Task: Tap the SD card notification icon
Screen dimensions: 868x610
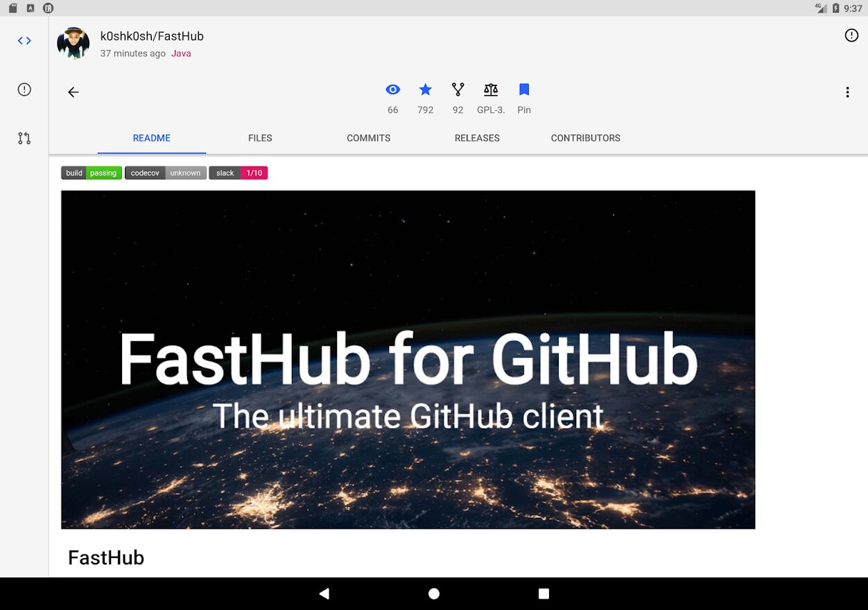Action: pos(12,8)
